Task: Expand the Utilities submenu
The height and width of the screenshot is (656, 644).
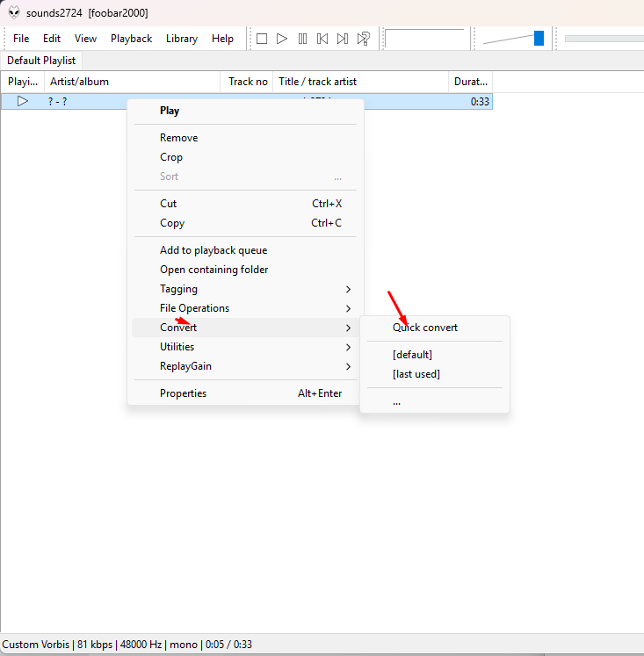Action: point(245,347)
